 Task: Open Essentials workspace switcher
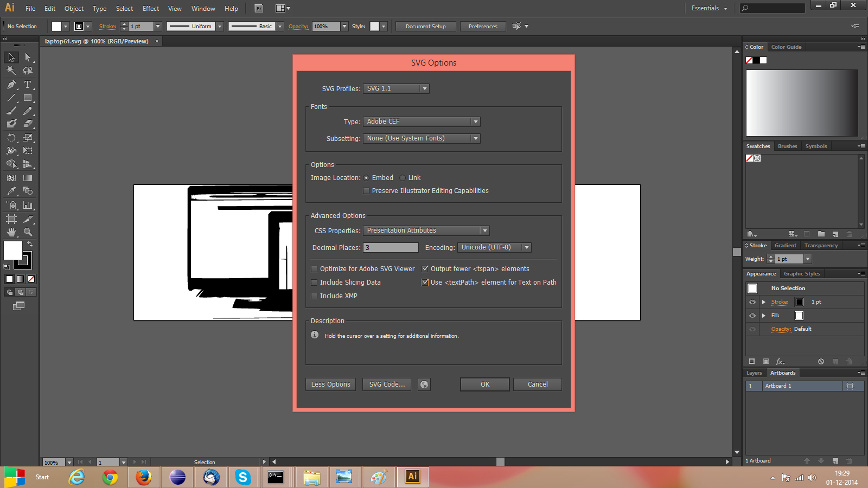[x=709, y=8]
